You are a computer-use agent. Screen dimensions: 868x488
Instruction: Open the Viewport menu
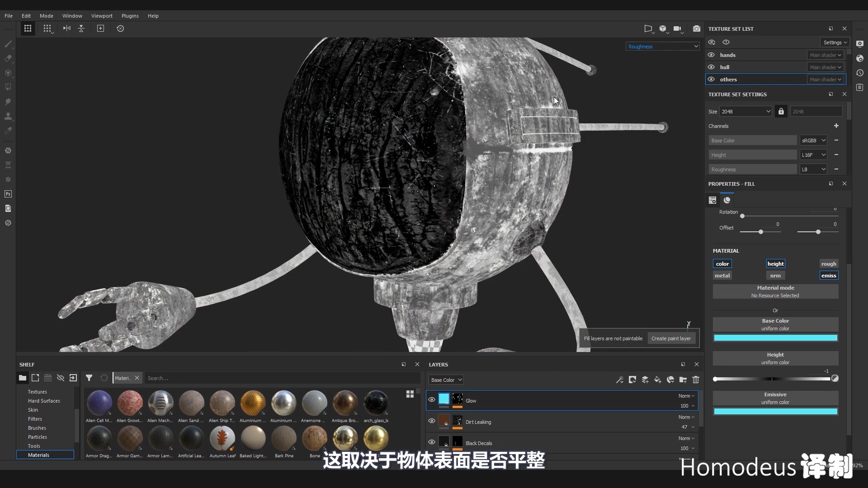click(x=102, y=16)
